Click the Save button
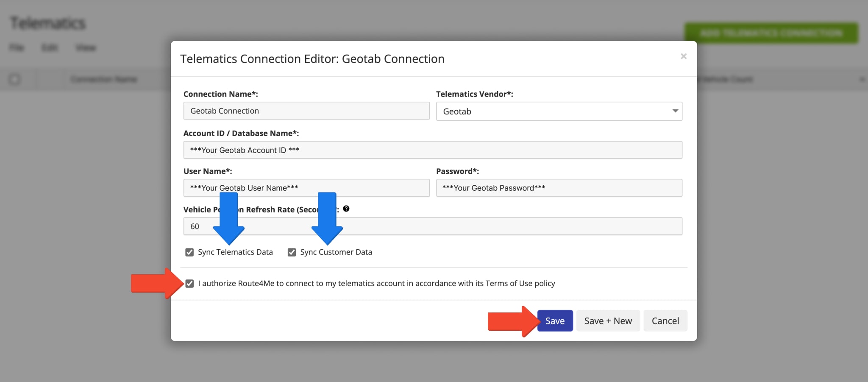The height and width of the screenshot is (382, 868). (x=555, y=321)
